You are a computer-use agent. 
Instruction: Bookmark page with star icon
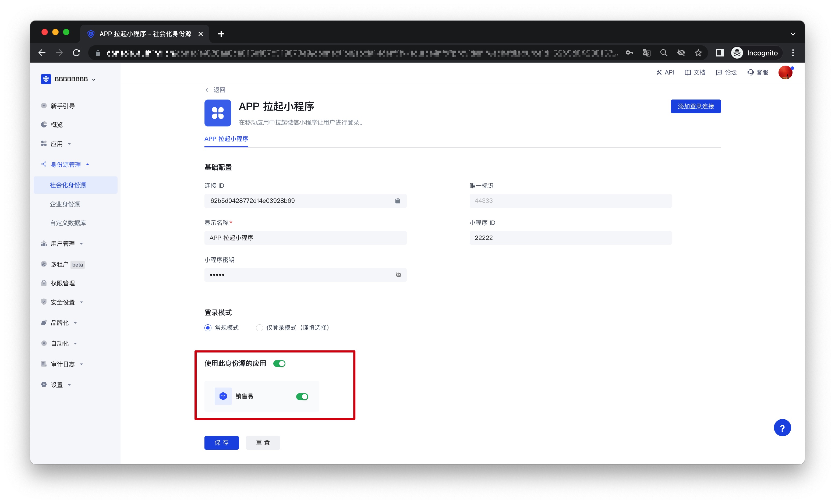coord(698,53)
